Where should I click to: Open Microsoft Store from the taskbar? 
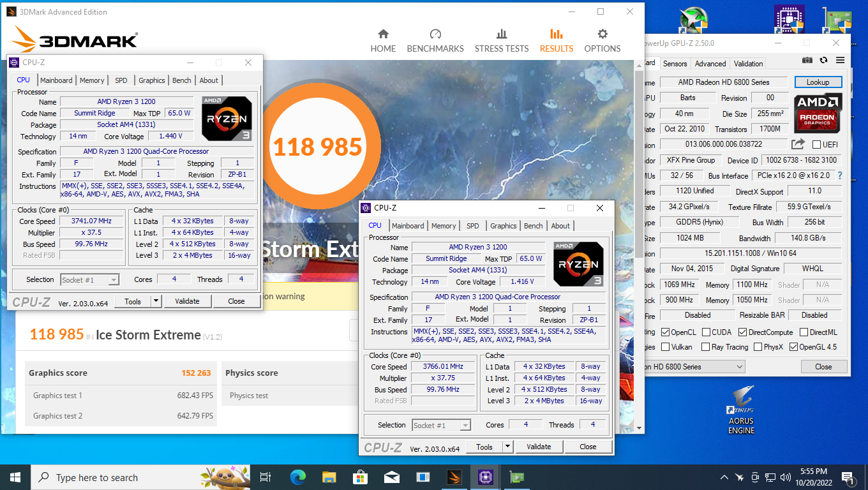click(360, 477)
